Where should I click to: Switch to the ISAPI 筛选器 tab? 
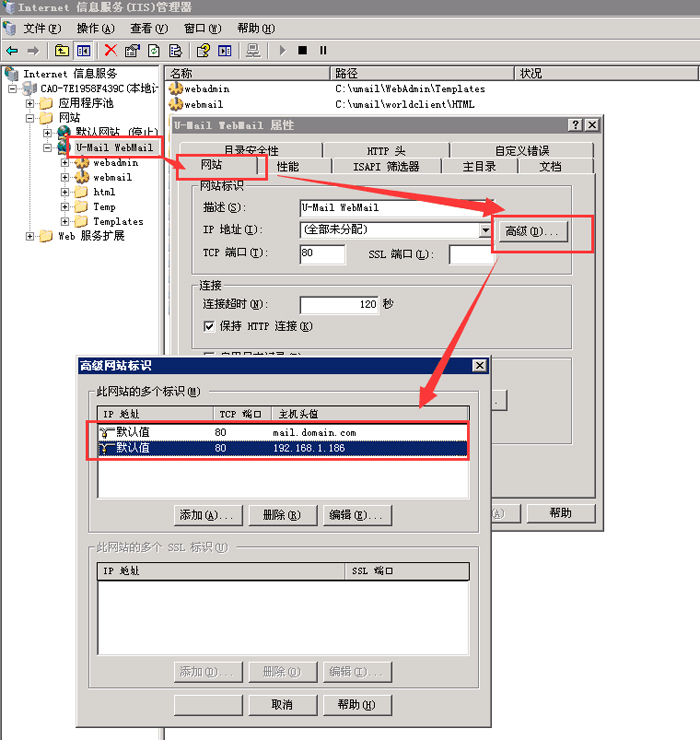(x=386, y=167)
